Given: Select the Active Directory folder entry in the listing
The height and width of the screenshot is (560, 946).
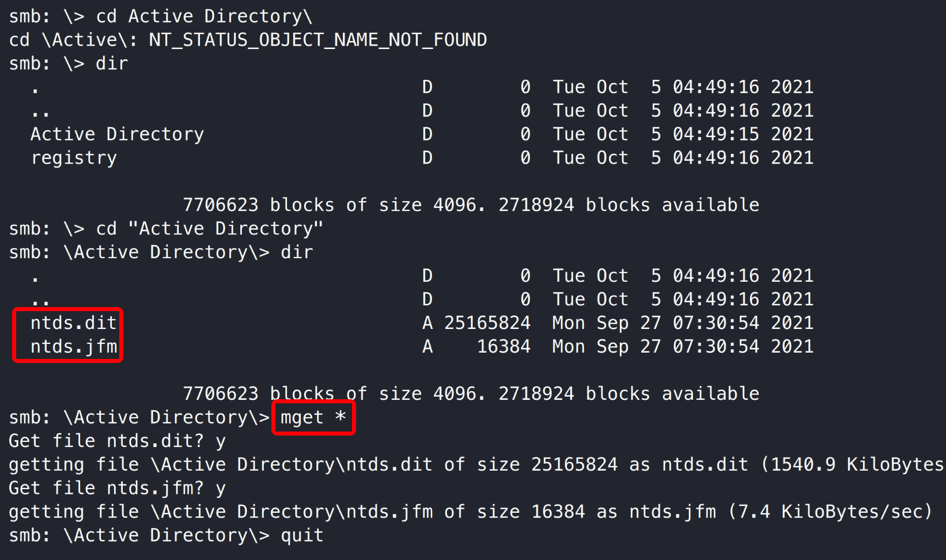Looking at the screenshot, I should click(x=117, y=134).
